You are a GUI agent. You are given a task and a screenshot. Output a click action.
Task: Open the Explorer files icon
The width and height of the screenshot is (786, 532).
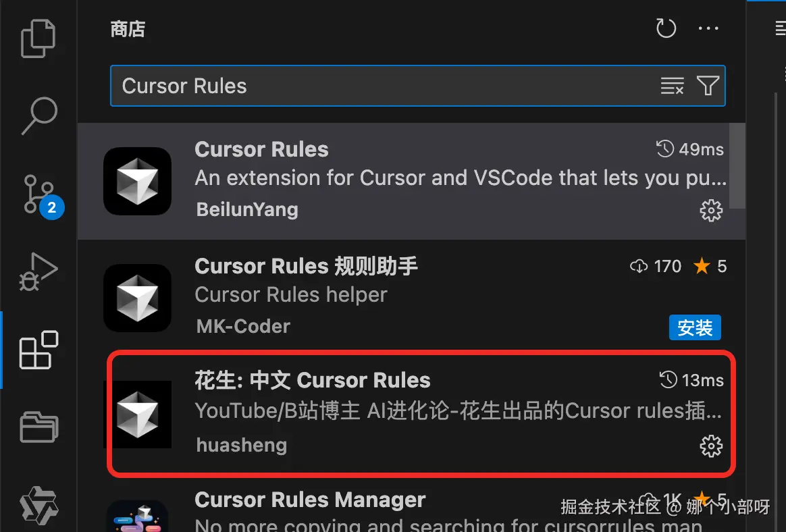click(x=38, y=38)
